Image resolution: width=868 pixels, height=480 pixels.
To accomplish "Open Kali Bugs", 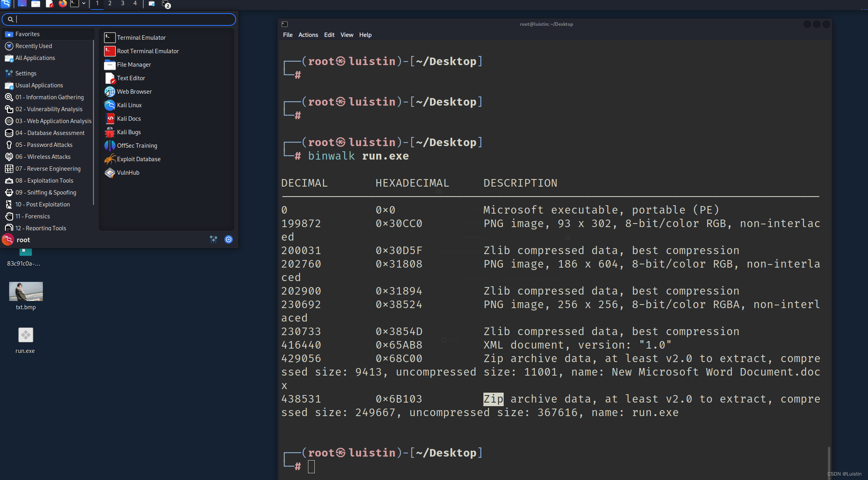I will [x=128, y=132].
